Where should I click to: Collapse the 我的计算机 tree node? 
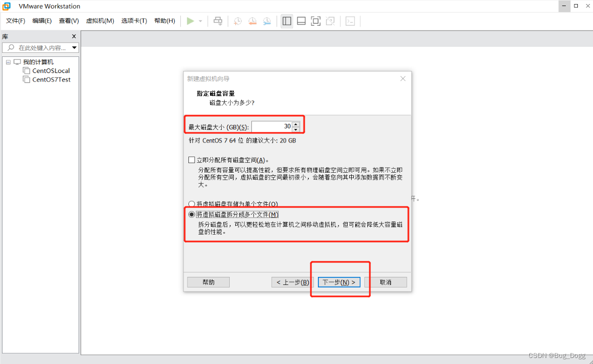(9, 62)
